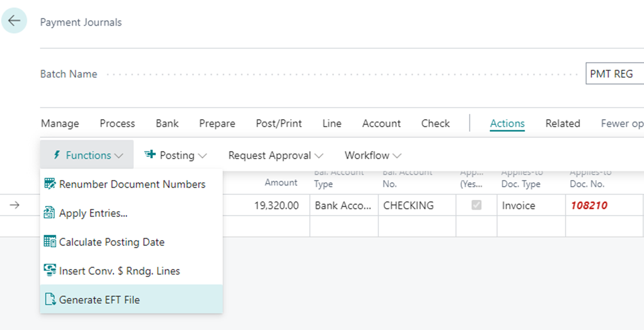This screenshot has height=330, width=644.
Task: Open document 108210 via the red link
Action: coord(589,205)
